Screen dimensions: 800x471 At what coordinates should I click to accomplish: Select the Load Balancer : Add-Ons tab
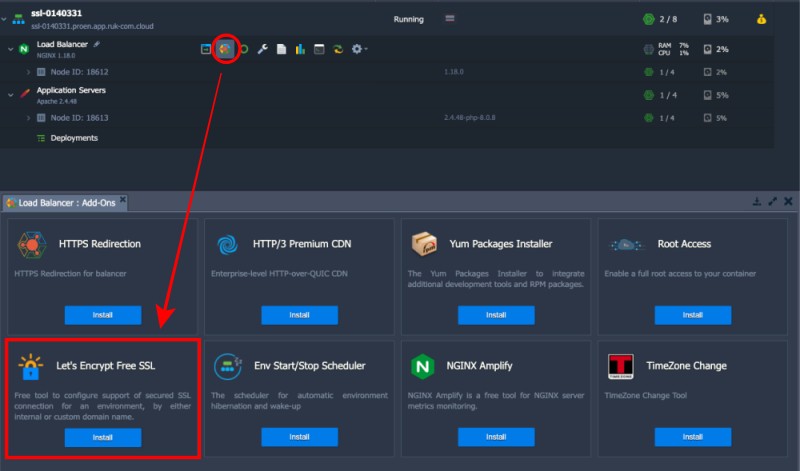(65, 203)
